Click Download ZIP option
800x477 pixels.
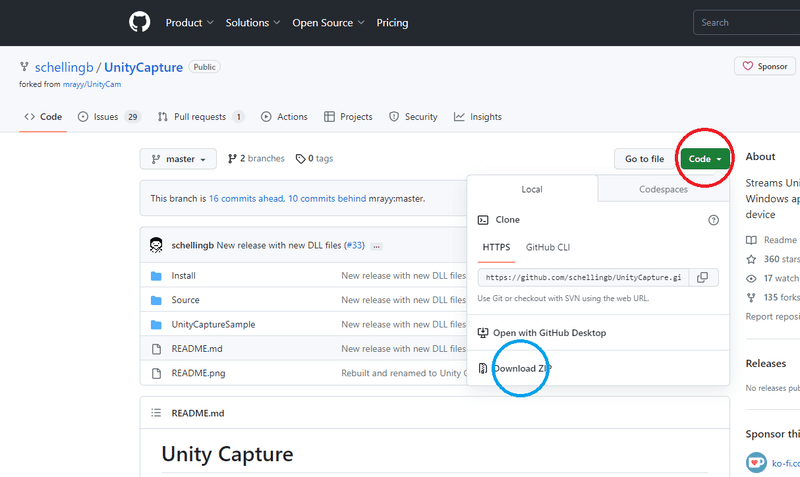coord(520,368)
